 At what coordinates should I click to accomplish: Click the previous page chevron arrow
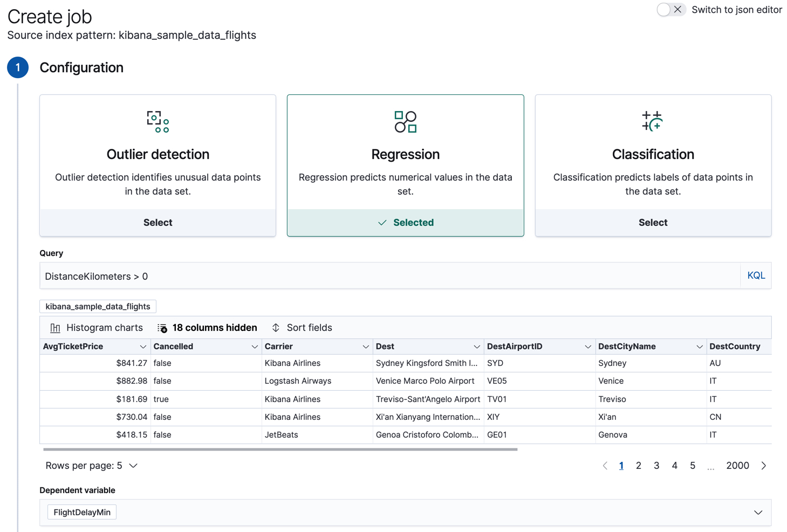tap(605, 465)
